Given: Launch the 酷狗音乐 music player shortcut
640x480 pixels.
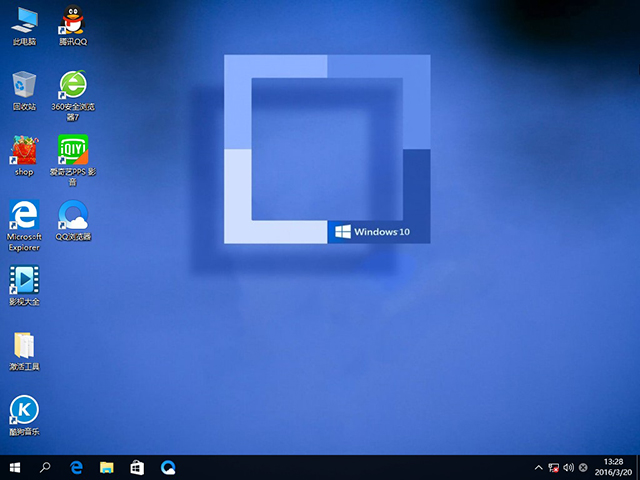Looking at the screenshot, I should tap(24, 410).
